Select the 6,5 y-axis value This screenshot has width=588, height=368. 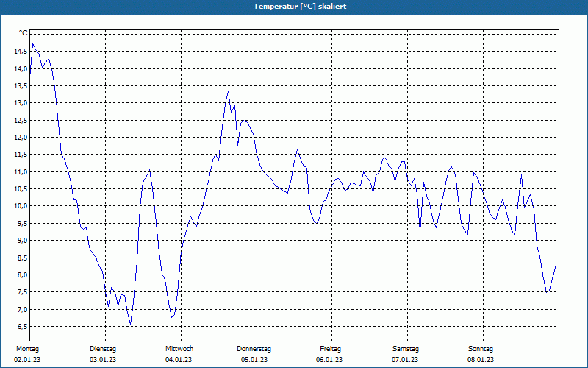click(x=22, y=326)
